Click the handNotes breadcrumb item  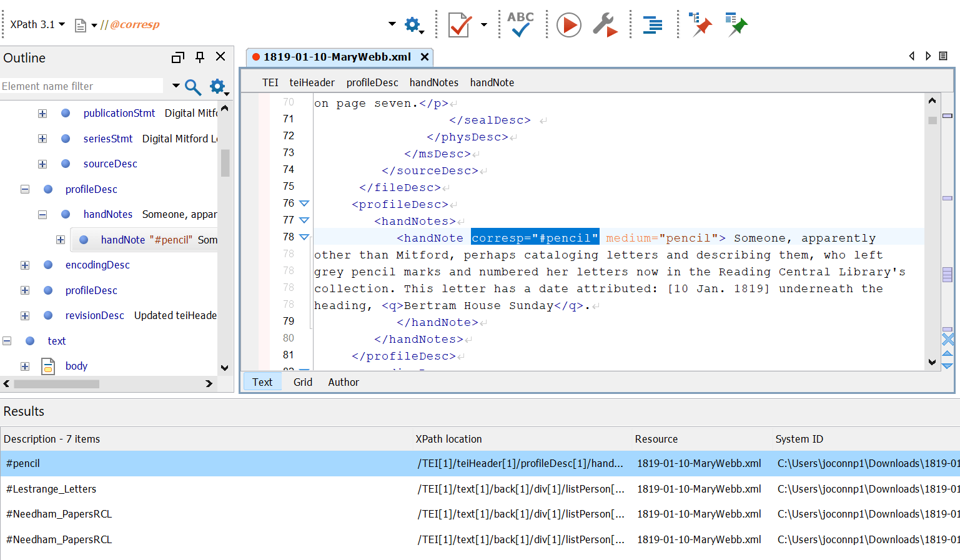click(x=434, y=82)
